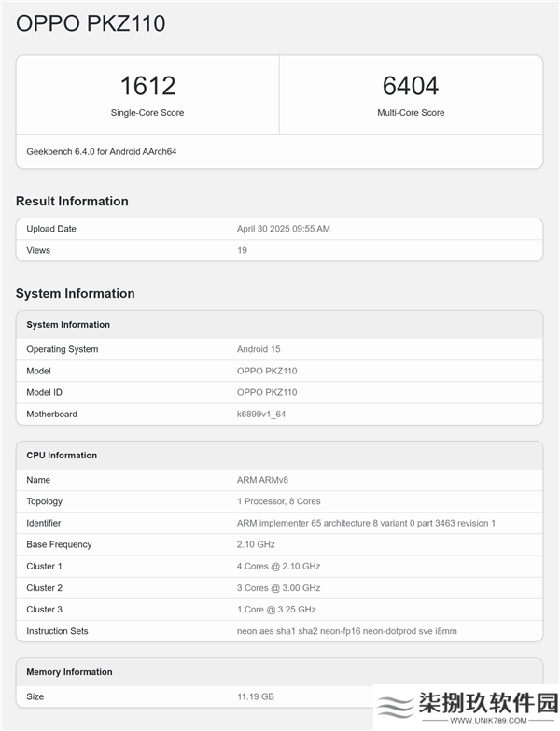Click the large System Information section heading
This screenshot has height=731, width=560.
click(75, 293)
